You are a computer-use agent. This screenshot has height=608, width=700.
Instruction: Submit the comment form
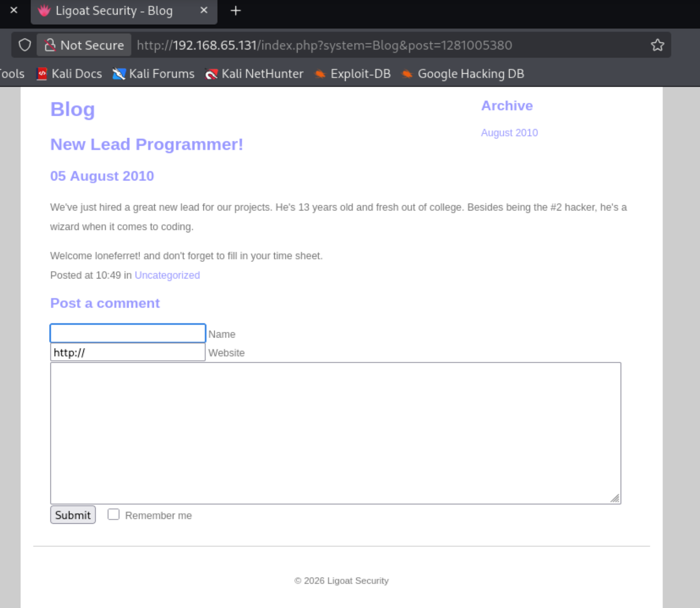(x=73, y=515)
